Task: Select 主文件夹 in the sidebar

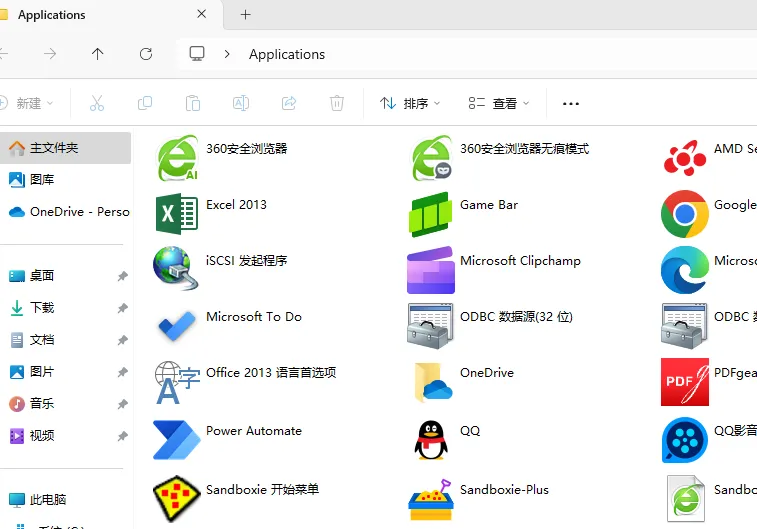Action: (65, 148)
